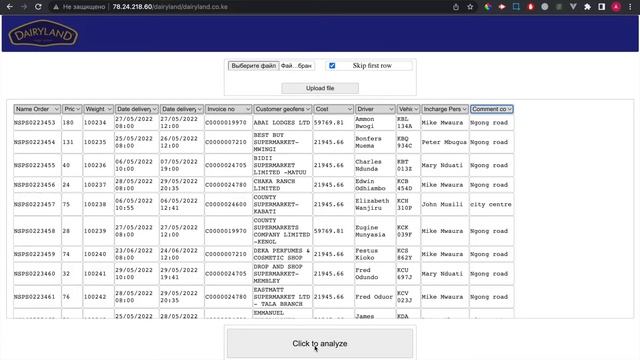Open the Name Order column dropdown
The width and height of the screenshot is (640, 360).
pyautogui.click(x=37, y=109)
